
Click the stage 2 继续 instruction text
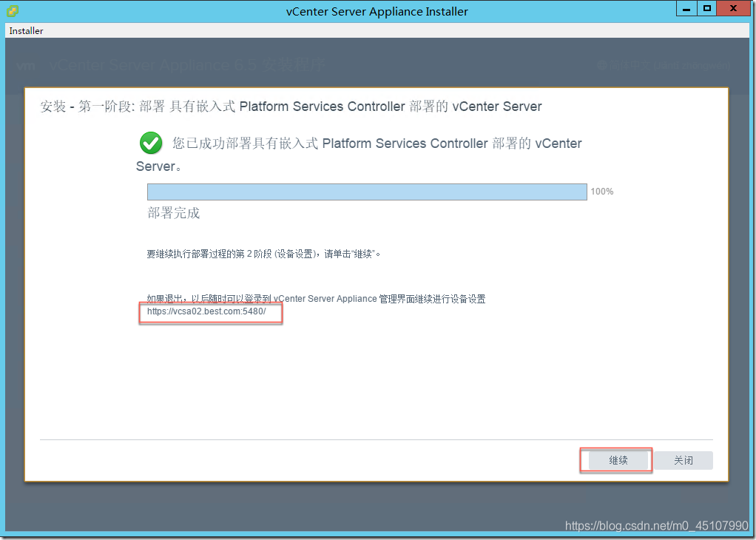click(x=264, y=254)
